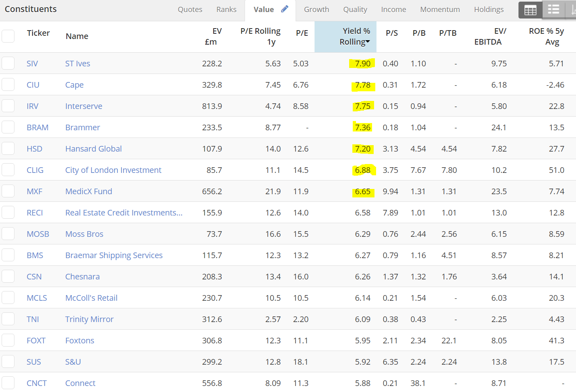Edit the Value tab with pencil icon

pyautogui.click(x=285, y=9)
